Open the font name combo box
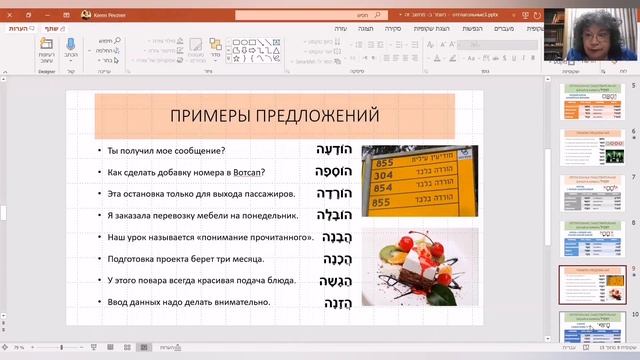 pos(497,44)
